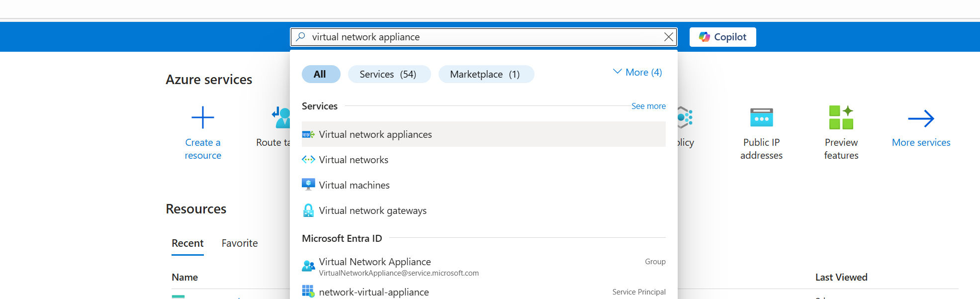Open Copilot from the header
Screen dimensions: 980x299
[722, 37]
